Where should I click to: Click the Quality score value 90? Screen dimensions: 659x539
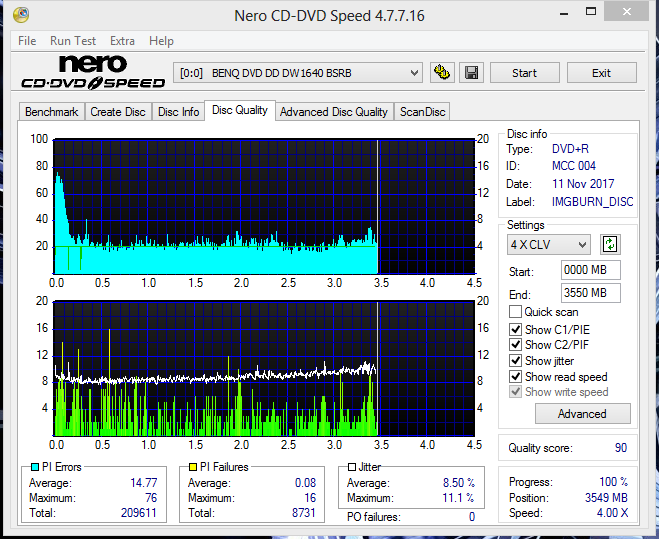(621, 448)
